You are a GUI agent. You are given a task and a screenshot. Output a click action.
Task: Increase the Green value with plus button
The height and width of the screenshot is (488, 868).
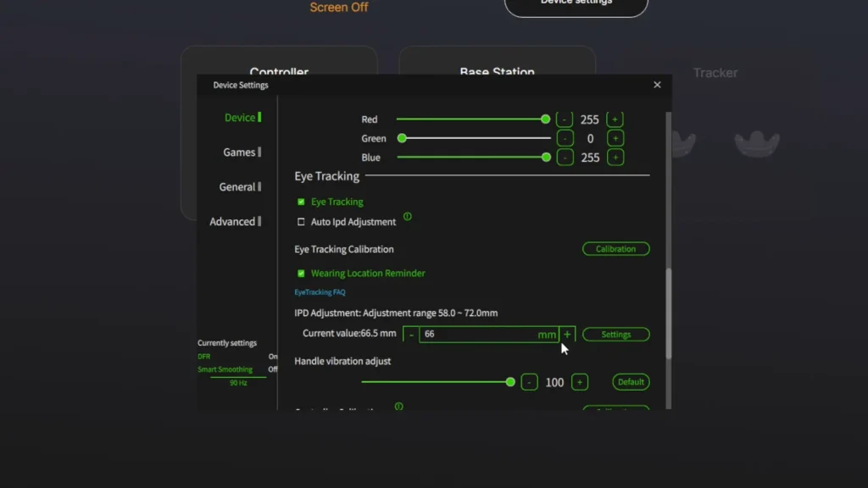coord(615,138)
